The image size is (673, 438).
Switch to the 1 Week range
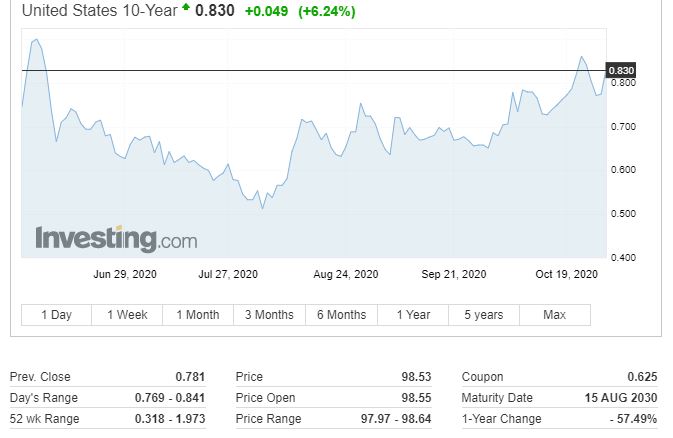(127, 315)
